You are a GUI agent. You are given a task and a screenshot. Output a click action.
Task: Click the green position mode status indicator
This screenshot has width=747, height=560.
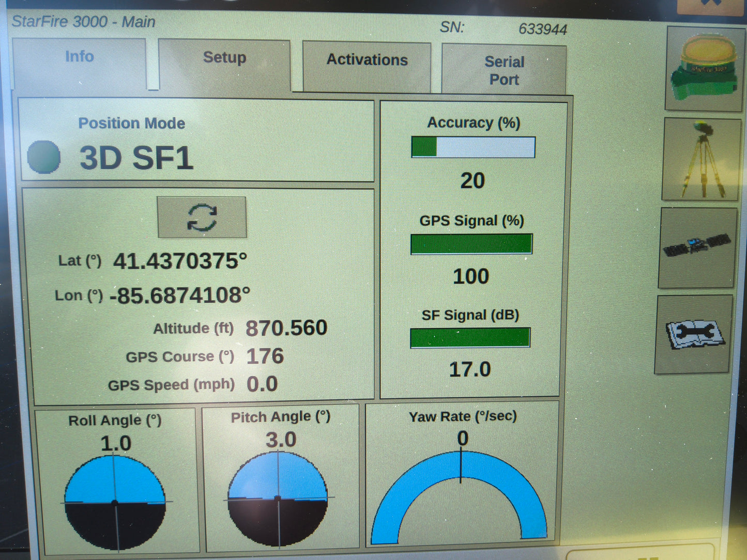tap(44, 157)
